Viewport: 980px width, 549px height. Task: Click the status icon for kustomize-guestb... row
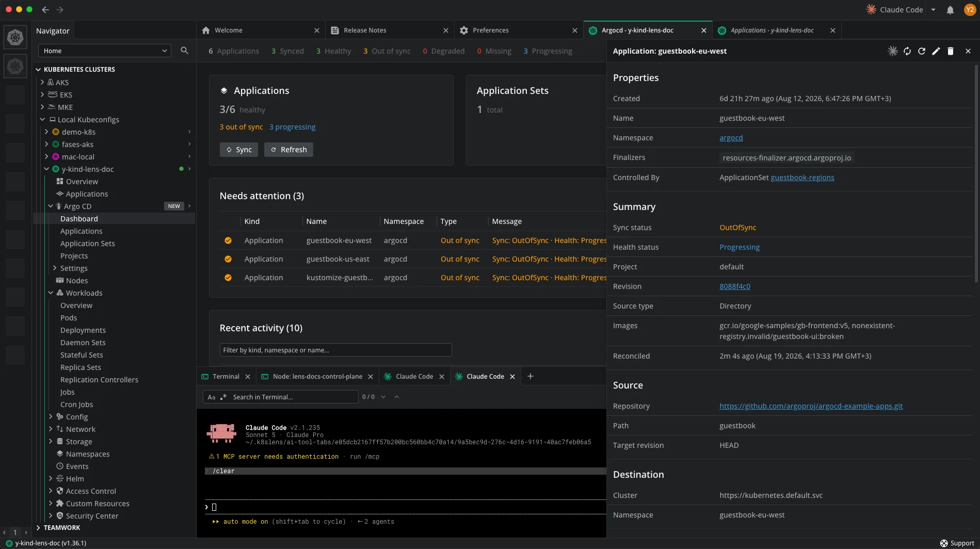coord(228,278)
